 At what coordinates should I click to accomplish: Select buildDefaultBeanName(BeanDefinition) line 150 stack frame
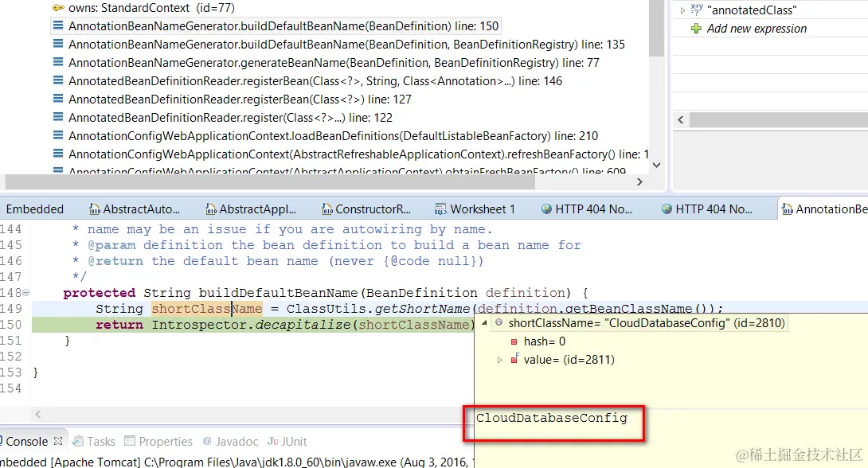[x=283, y=26]
